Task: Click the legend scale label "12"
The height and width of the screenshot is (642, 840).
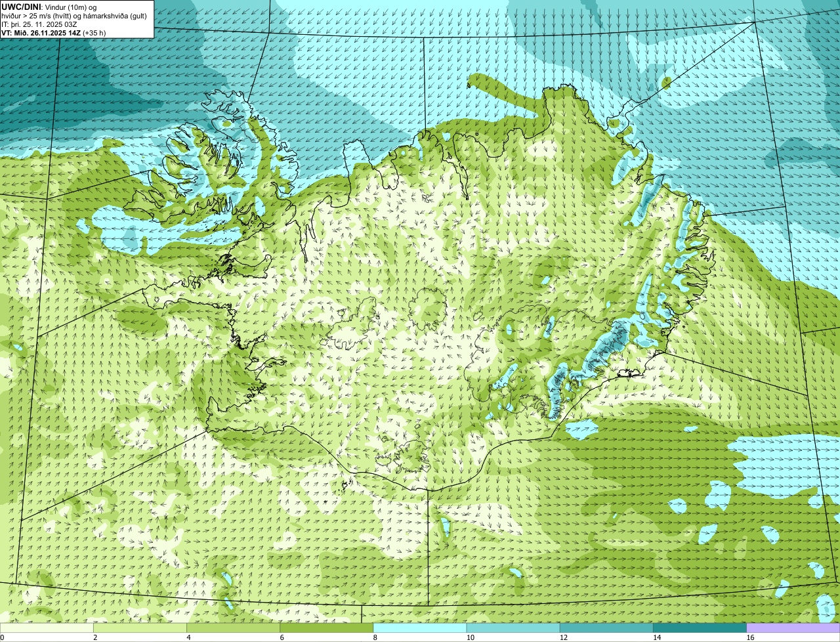Action: [x=562, y=637]
